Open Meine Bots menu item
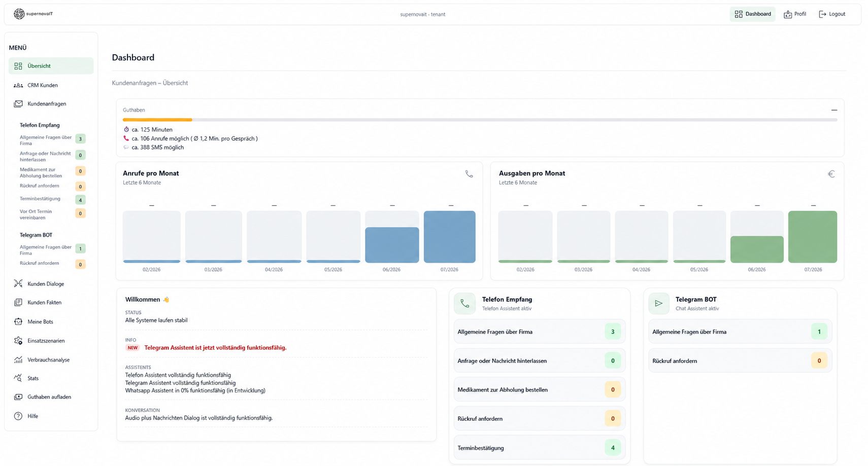 51,322
